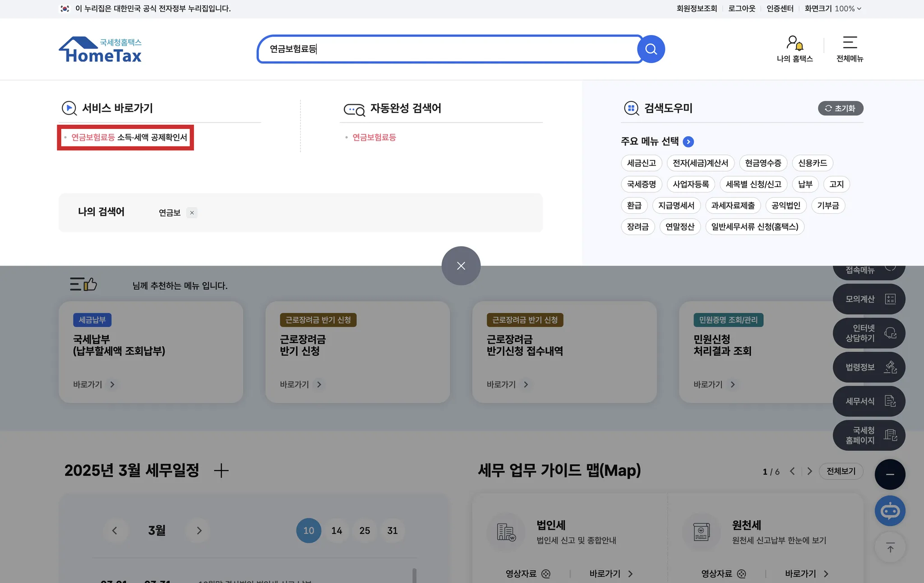
Task: Click the blue search magnifier button
Action: (x=651, y=49)
